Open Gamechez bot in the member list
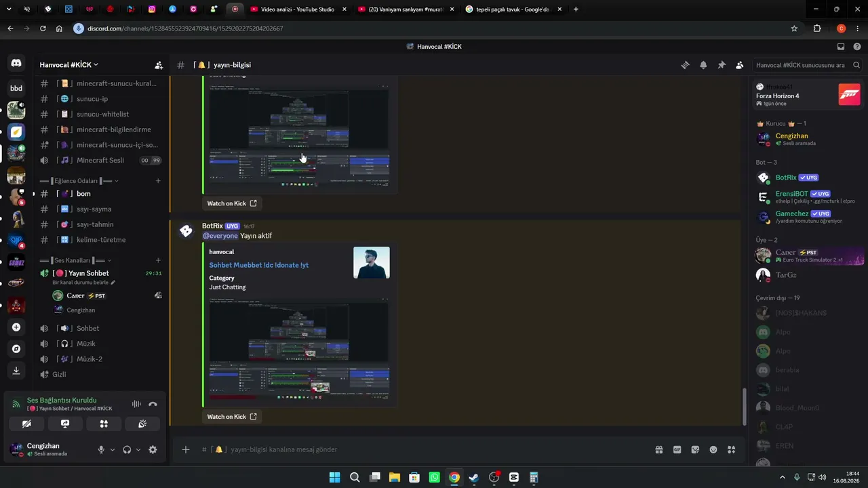This screenshot has width=868, height=488. (807, 217)
